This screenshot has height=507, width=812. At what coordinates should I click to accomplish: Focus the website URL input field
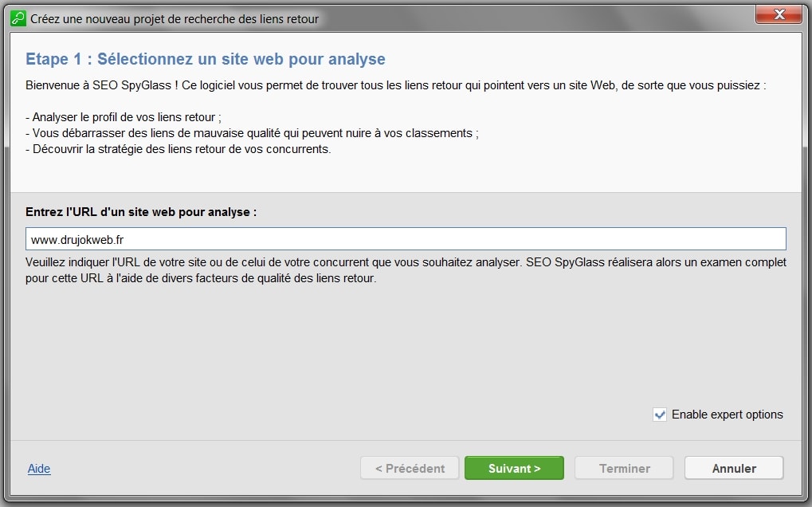point(406,239)
